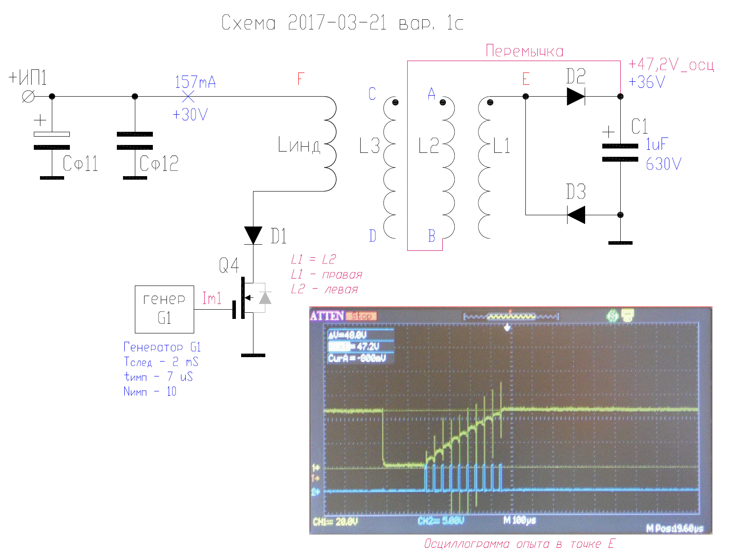
Task: Click the winding terminal 'B' label
Action: pyautogui.click(x=431, y=236)
